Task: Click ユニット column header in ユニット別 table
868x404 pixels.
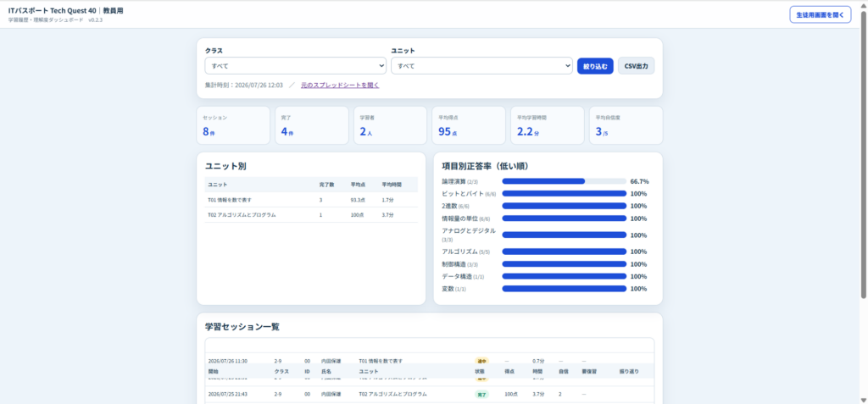Action: 217,185
